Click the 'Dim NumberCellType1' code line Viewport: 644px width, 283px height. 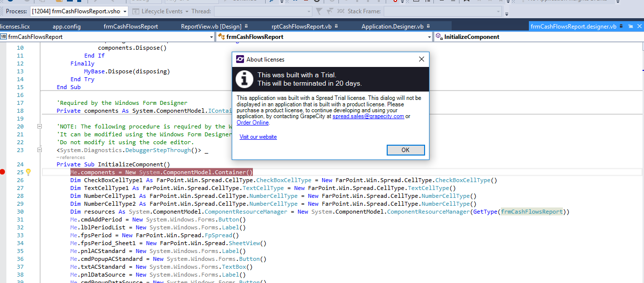pos(274,196)
